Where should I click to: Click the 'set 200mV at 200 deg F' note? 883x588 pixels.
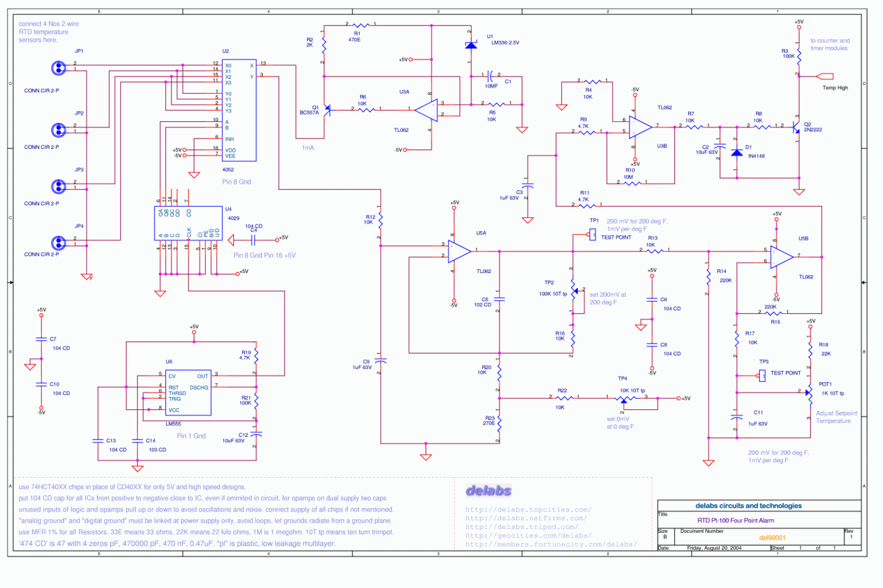tap(608, 298)
